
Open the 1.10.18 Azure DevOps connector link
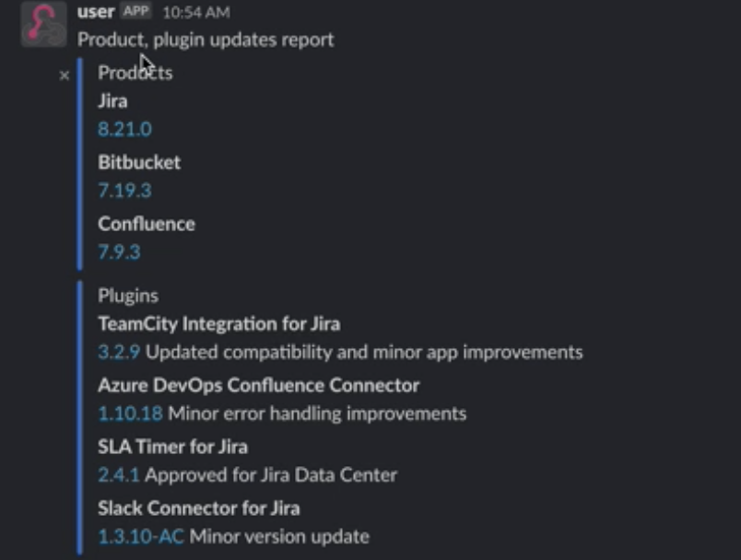130,414
